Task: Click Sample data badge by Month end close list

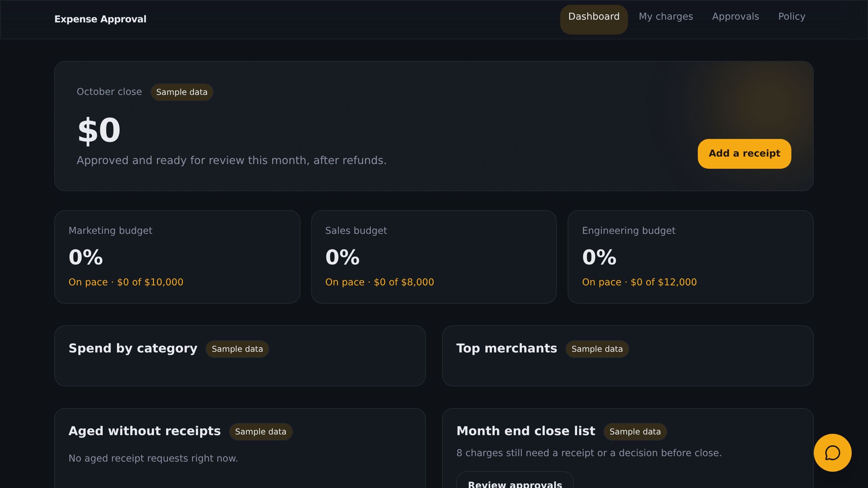Action: pyautogui.click(x=635, y=432)
